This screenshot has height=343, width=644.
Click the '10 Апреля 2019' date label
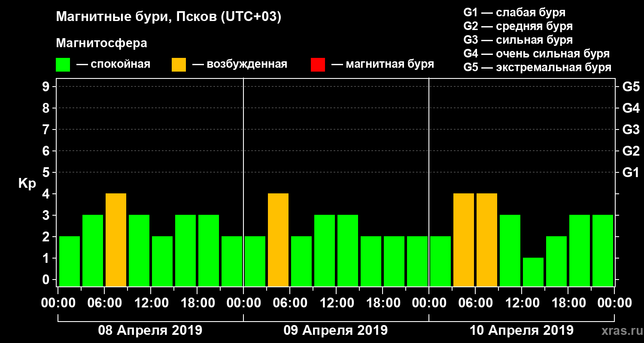pos(522,331)
